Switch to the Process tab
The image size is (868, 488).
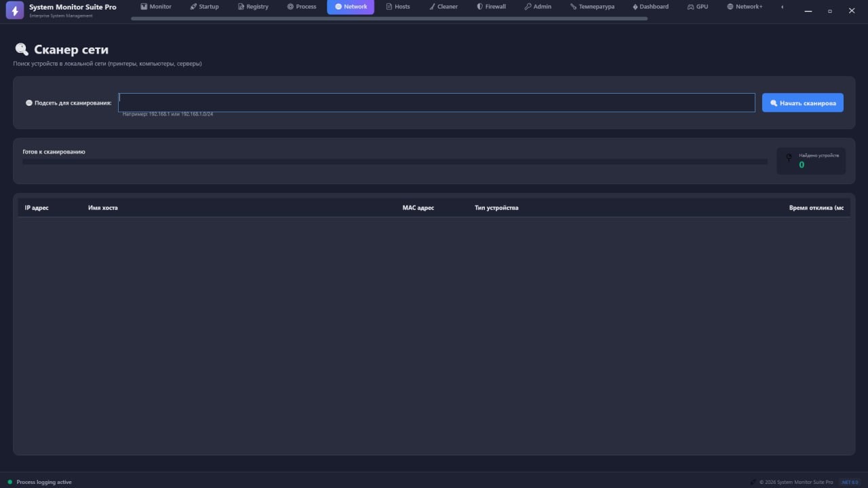pyautogui.click(x=301, y=6)
